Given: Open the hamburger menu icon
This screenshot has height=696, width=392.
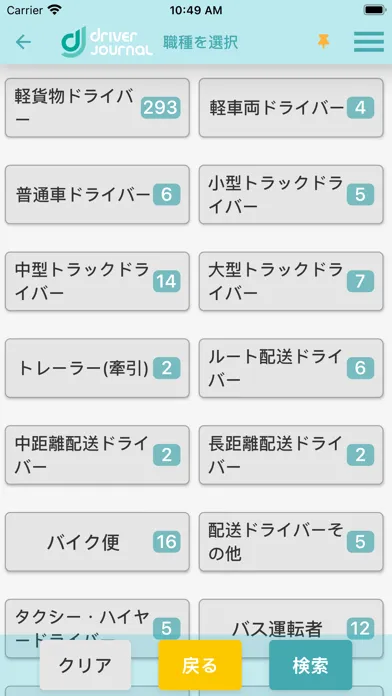Looking at the screenshot, I should point(368,42).
